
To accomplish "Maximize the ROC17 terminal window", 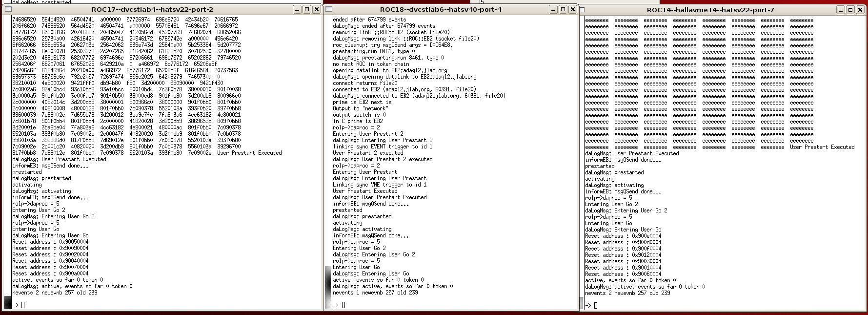I will (307, 9).
